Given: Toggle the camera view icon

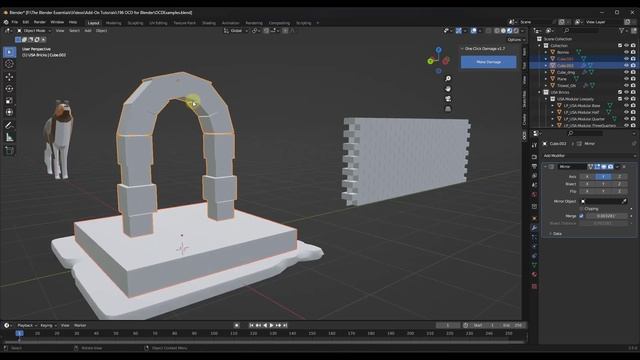Looking at the screenshot, I should point(448,99).
